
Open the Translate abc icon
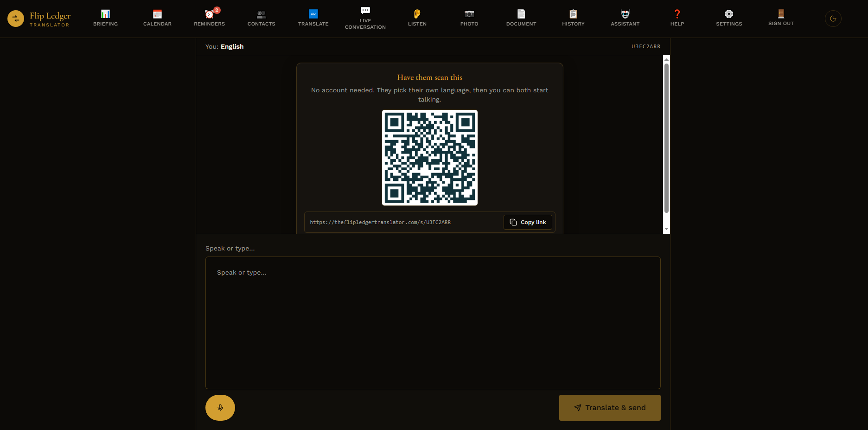[x=313, y=14]
